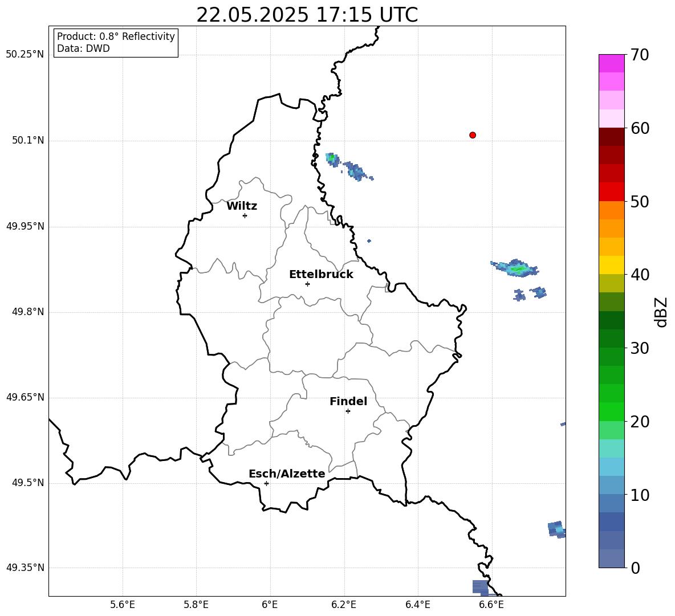This screenshot has width=675, height=616.
Task: Pick the orange swatch just under 50
Action: tap(612, 210)
